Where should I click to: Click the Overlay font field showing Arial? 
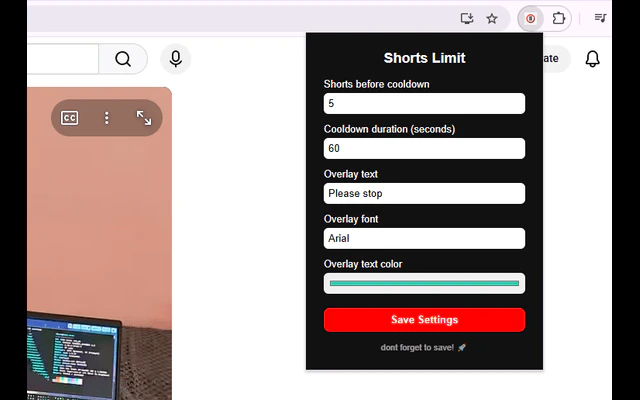(x=424, y=238)
